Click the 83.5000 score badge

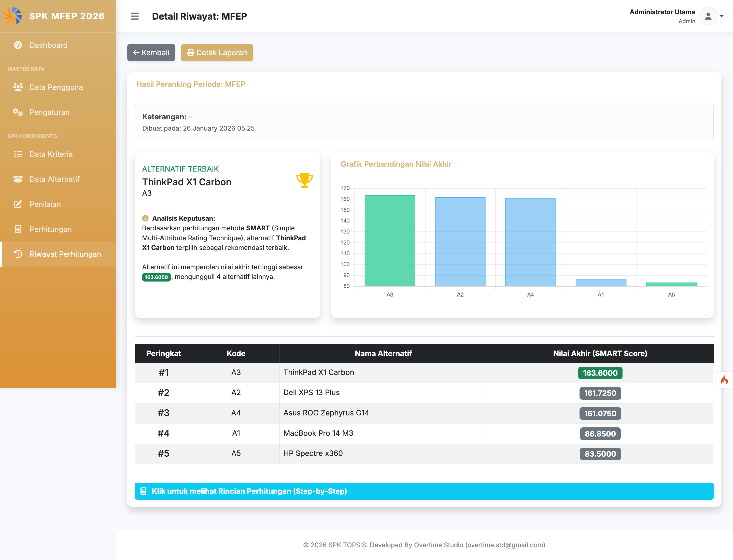tap(600, 454)
